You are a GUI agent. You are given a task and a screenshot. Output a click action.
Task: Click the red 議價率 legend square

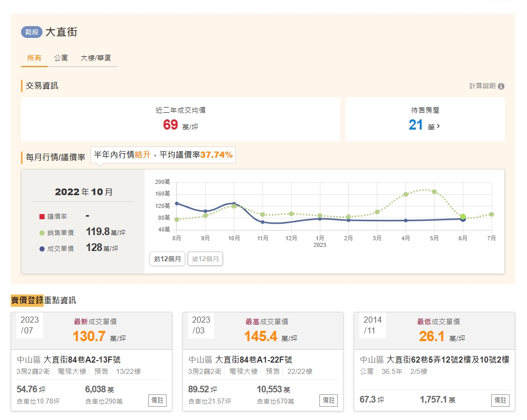[x=42, y=217]
